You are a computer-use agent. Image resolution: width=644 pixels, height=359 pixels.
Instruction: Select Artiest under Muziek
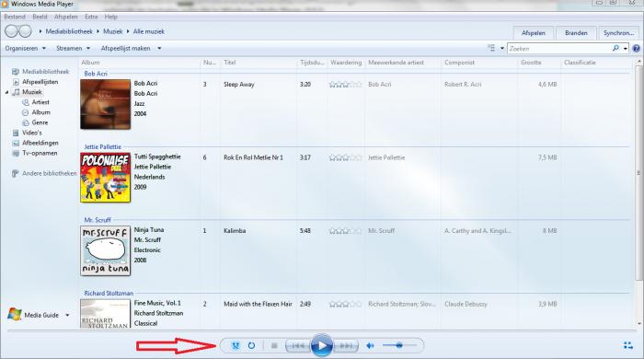coord(36,102)
